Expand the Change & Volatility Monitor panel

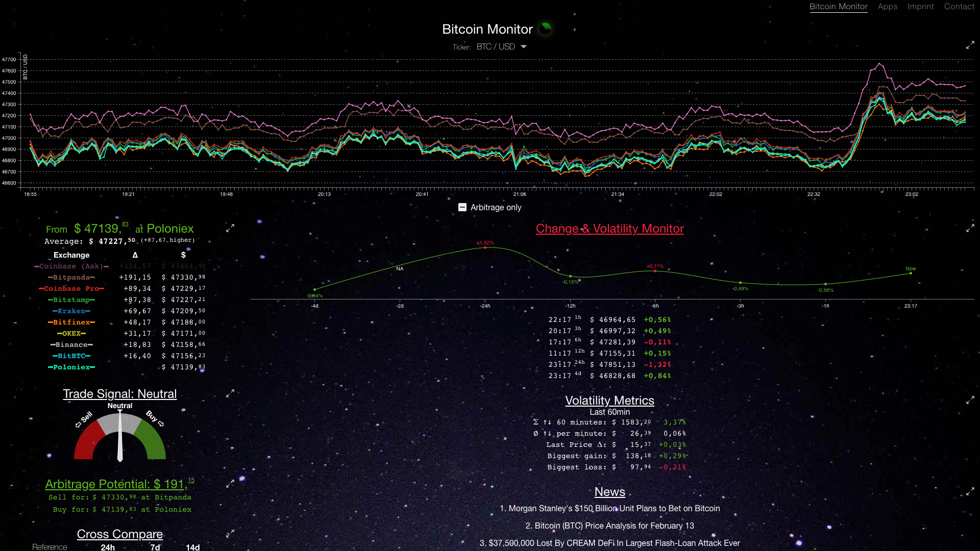(x=970, y=228)
